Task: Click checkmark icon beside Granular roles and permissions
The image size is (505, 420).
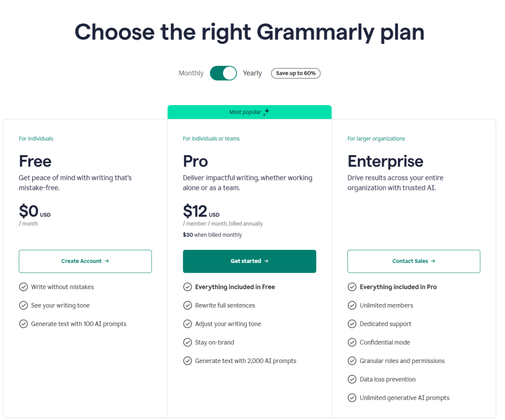Action: (352, 361)
